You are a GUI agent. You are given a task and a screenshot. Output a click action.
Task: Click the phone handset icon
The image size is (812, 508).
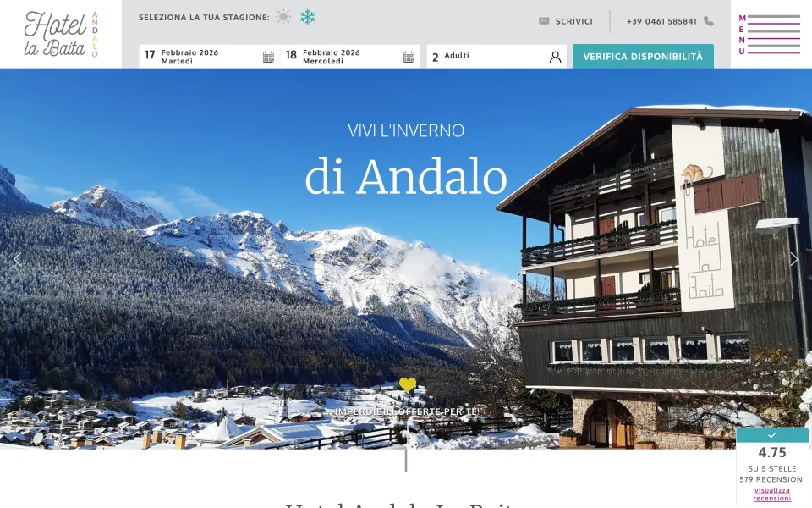click(x=709, y=21)
